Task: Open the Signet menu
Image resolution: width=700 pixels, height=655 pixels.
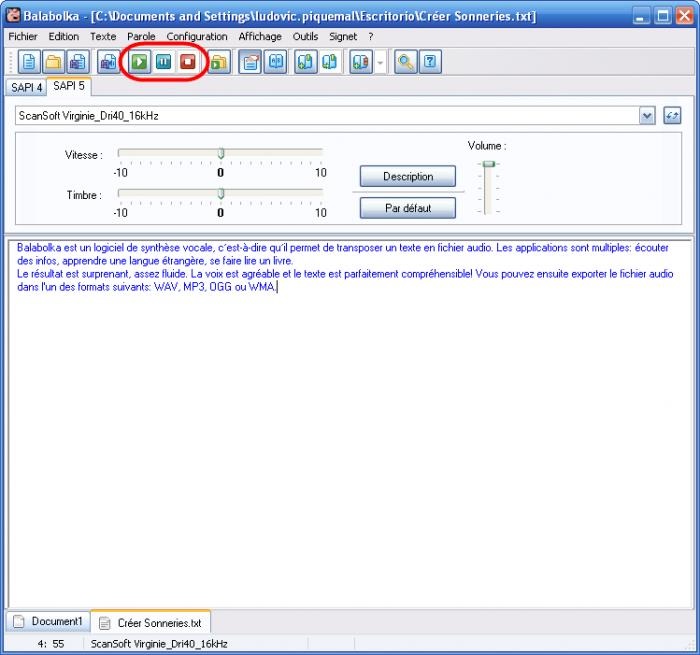Action: (x=343, y=37)
